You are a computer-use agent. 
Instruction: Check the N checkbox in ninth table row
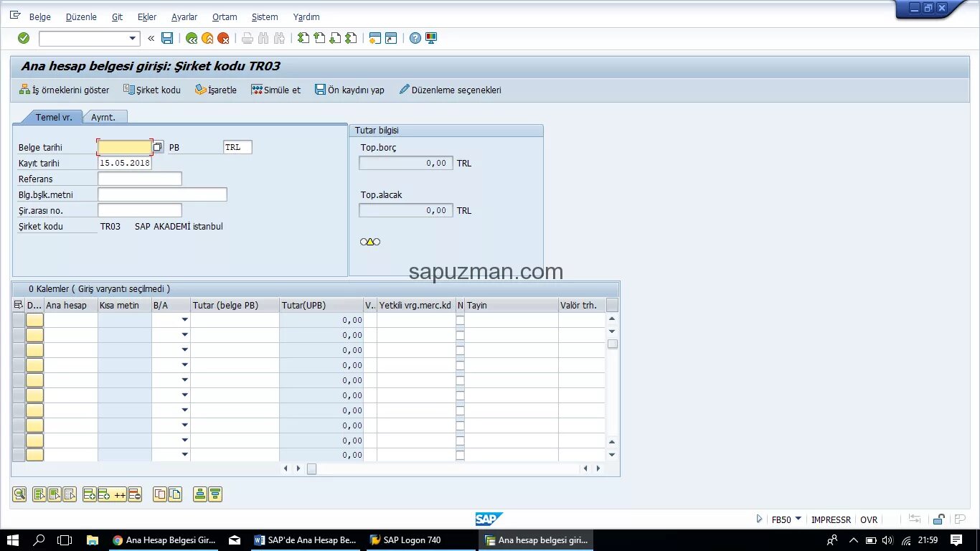coord(460,441)
